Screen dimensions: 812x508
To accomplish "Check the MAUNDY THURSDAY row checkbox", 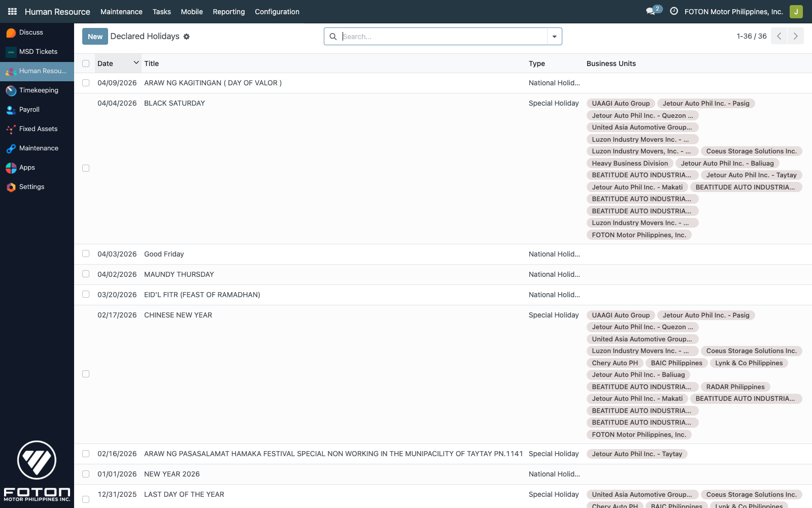I will [86, 274].
